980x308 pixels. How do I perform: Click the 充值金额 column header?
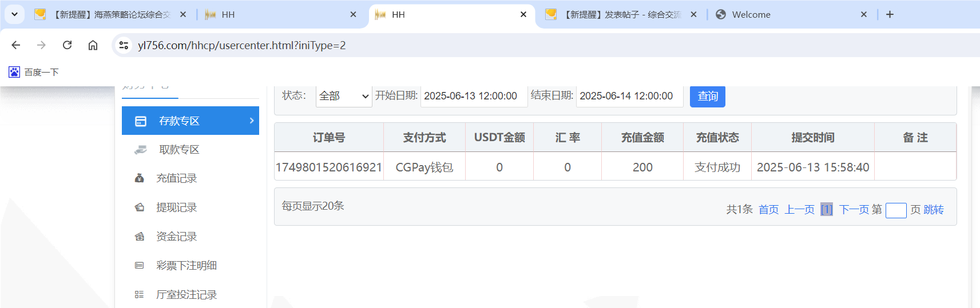pos(642,138)
